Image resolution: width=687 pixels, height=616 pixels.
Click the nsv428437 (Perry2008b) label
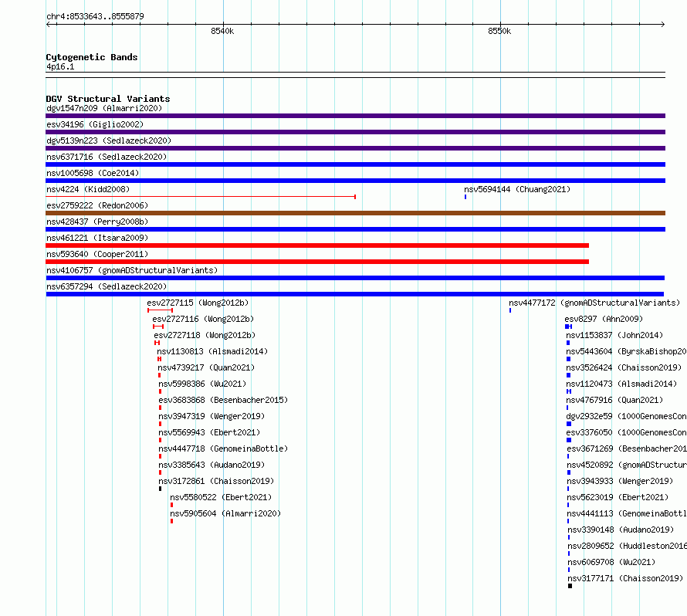coord(97,222)
